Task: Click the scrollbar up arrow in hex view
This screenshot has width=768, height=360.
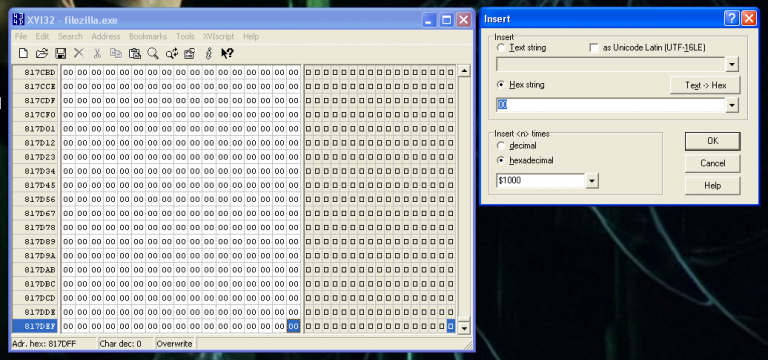Action: pos(463,71)
